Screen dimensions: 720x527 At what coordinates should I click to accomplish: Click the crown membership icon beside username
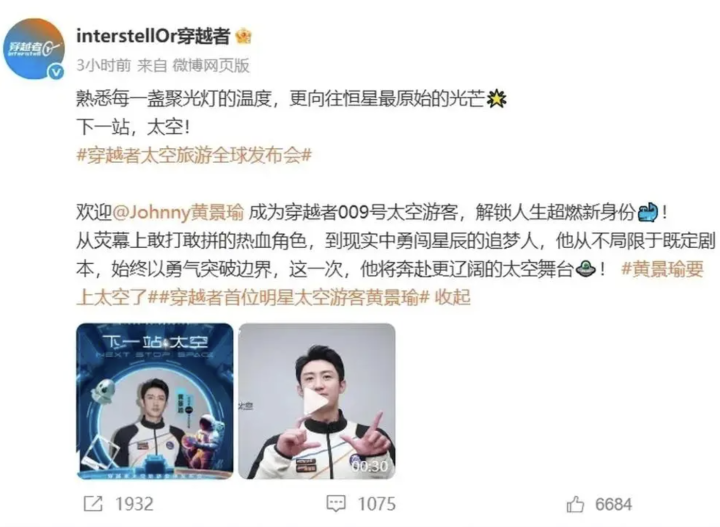(243, 36)
